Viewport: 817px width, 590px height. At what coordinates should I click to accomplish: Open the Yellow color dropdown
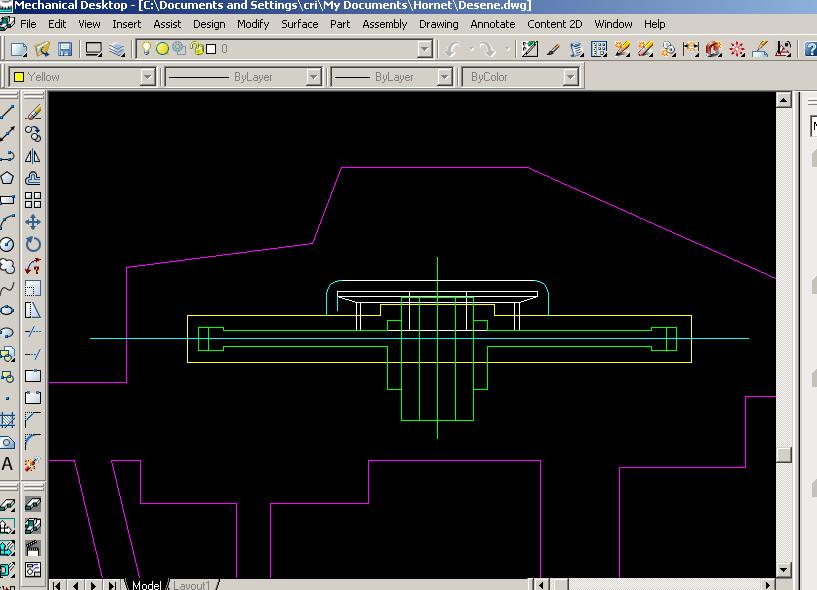click(x=147, y=77)
